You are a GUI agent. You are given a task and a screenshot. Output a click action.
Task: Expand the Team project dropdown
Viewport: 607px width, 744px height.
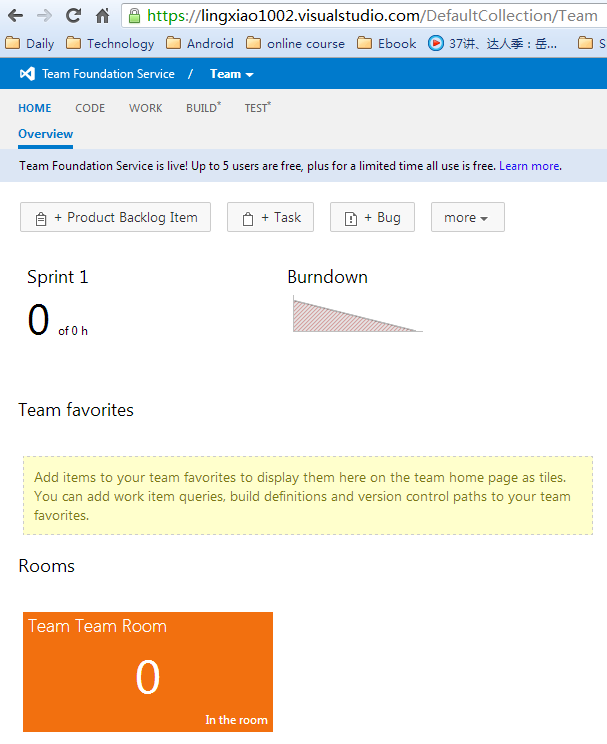point(231,74)
